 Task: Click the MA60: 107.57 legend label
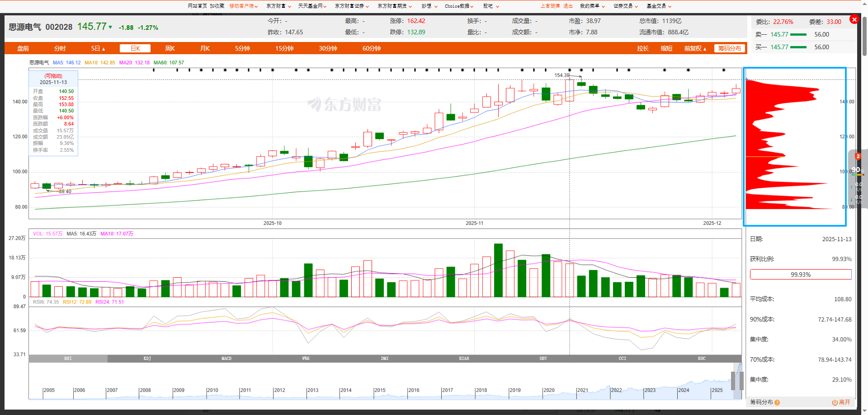(x=169, y=63)
